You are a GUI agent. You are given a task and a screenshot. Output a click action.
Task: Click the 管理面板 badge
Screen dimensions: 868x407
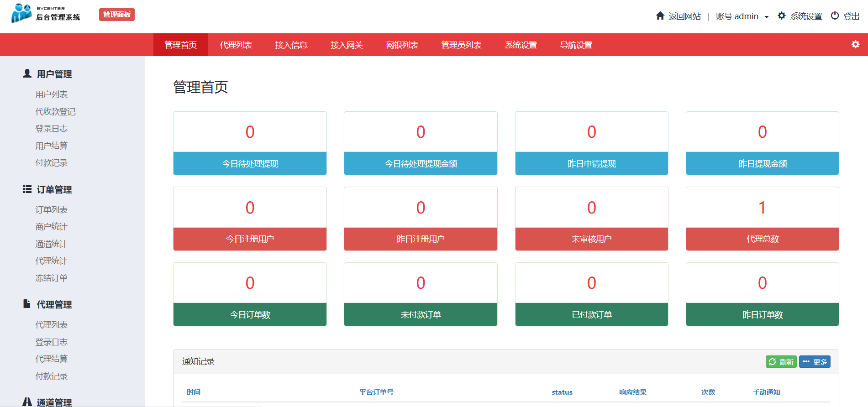pyautogui.click(x=117, y=15)
